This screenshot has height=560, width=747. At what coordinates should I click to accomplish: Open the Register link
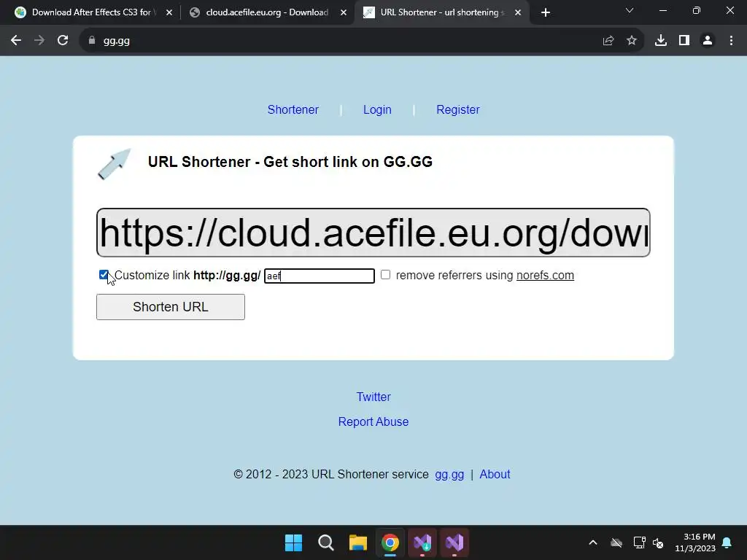point(458,109)
